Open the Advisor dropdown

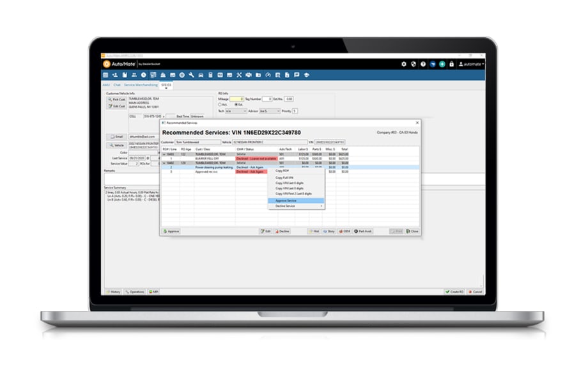point(270,111)
